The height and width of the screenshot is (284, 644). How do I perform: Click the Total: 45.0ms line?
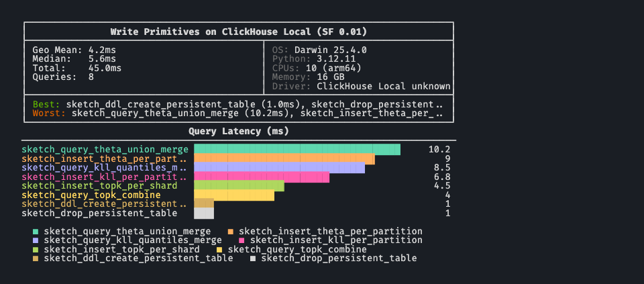pyautogui.click(x=76, y=68)
